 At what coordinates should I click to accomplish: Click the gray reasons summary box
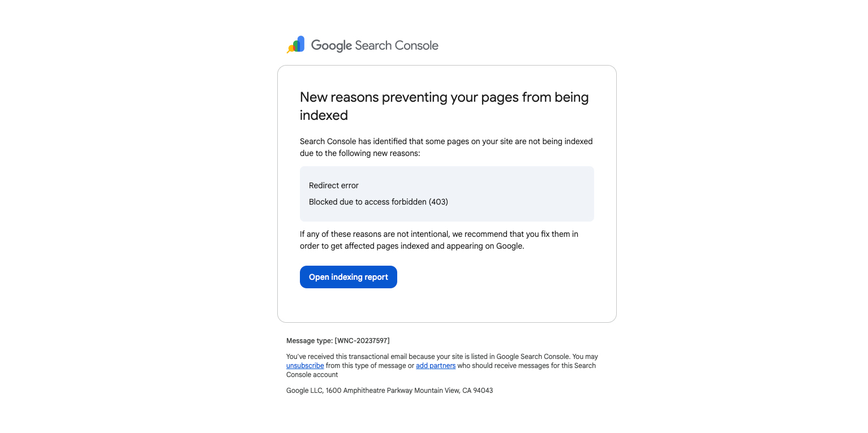click(x=446, y=193)
